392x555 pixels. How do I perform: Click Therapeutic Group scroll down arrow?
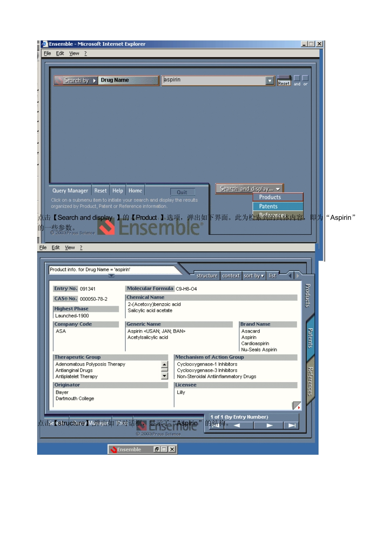click(165, 376)
